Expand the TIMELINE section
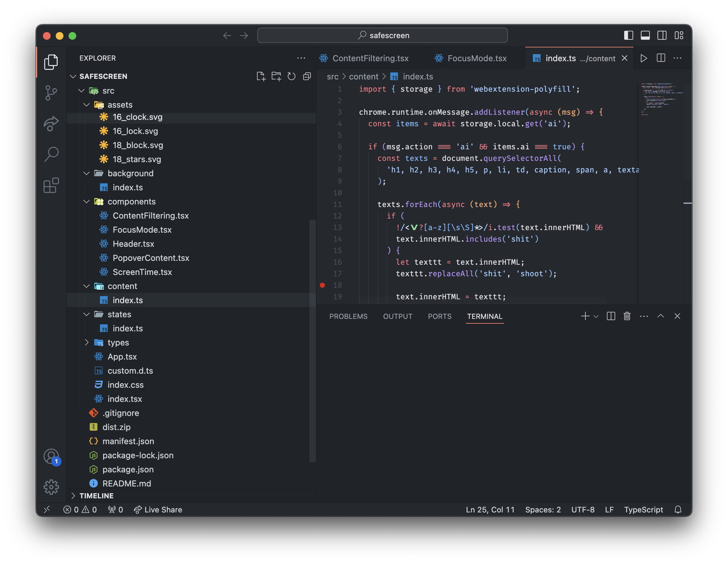728x564 pixels. [96, 496]
